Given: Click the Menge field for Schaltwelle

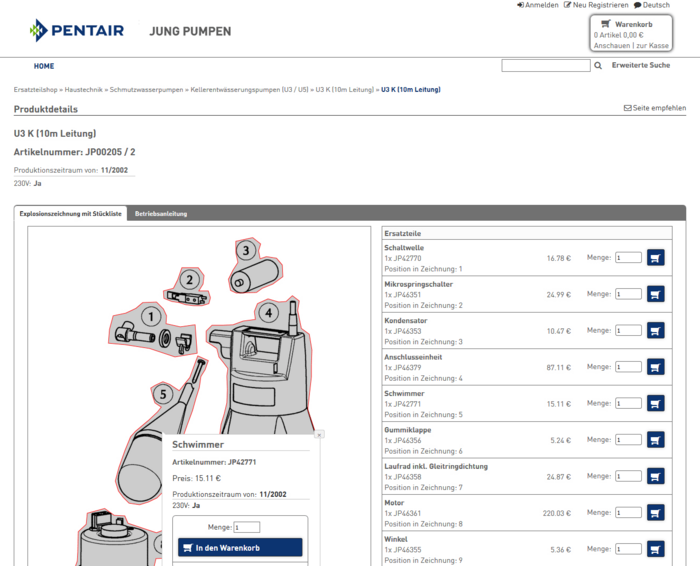Looking at the screenshot, I should tap(628, 258).
